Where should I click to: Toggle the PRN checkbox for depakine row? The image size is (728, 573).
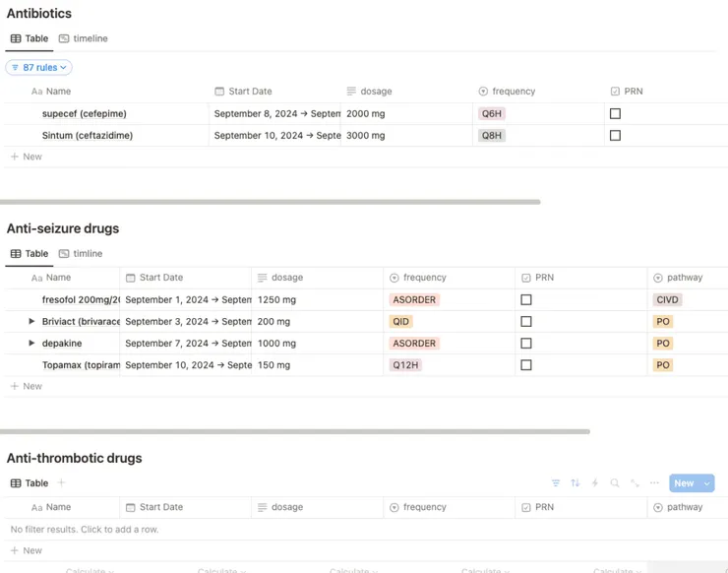[526, 344]
